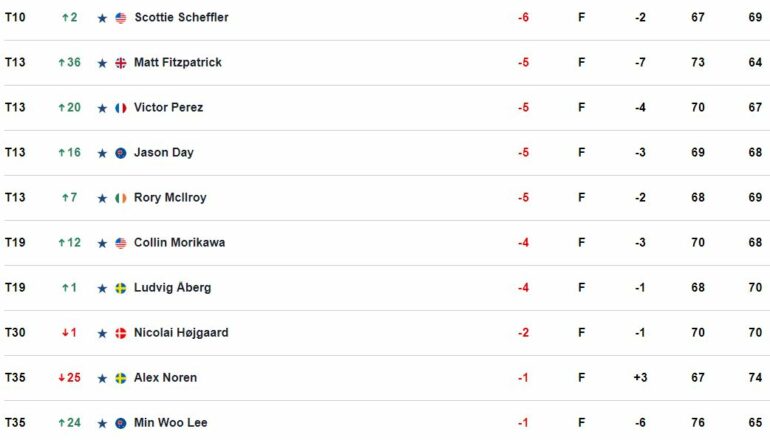Click Min Woo Lee's total score -1
770x440 pixels.
(x=523, y=423)
